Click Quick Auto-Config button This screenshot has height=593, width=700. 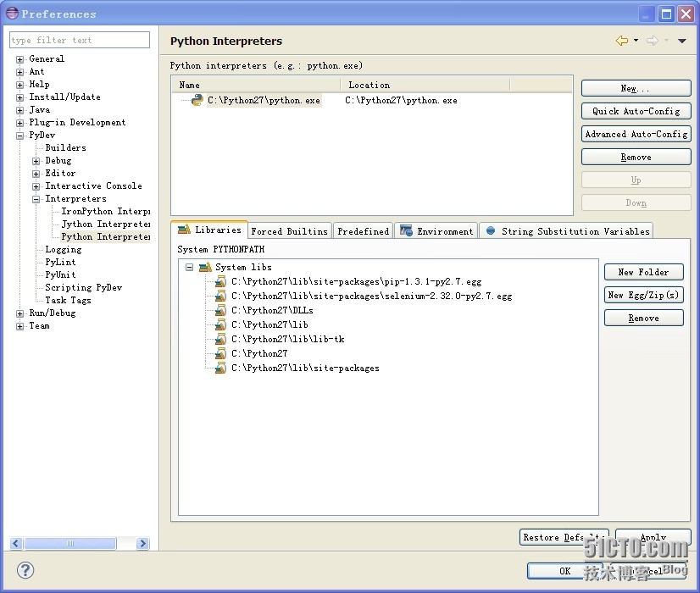click(636, 111)
